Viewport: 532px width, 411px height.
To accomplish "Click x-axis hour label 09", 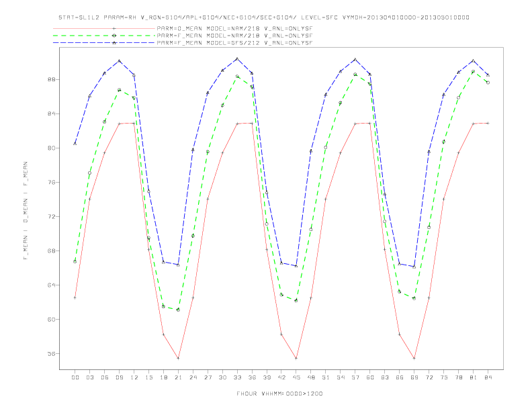I will (119, 377).
